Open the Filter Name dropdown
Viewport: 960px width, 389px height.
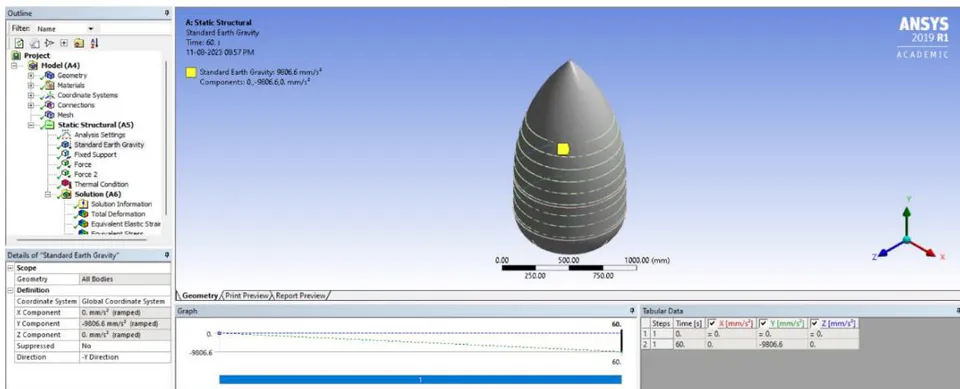[91, 29]
